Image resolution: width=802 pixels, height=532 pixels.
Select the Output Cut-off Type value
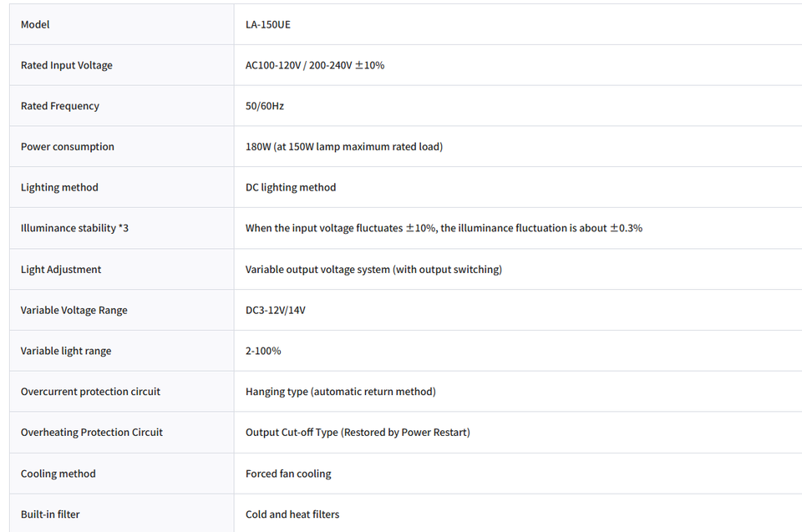[358, 433]
